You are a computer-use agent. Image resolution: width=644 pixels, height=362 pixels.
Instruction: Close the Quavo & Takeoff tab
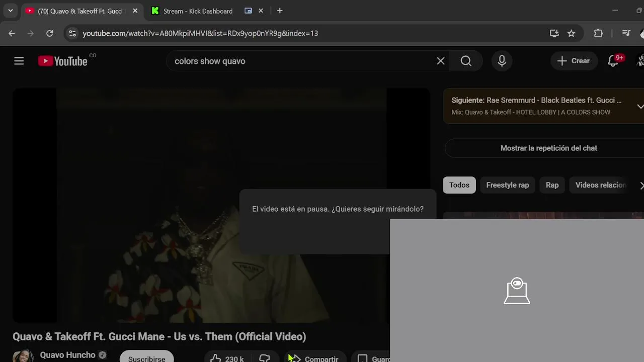[x=135, y=11]
